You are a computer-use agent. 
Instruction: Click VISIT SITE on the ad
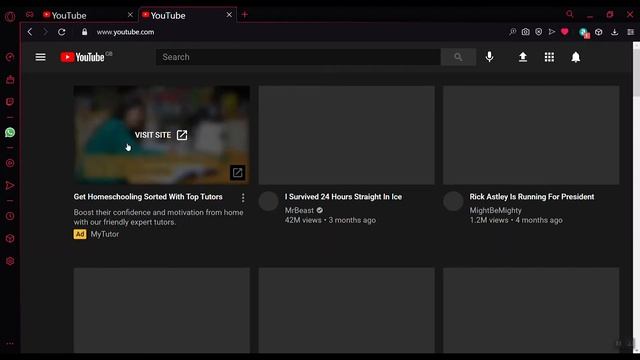click(x=161, y=135)
